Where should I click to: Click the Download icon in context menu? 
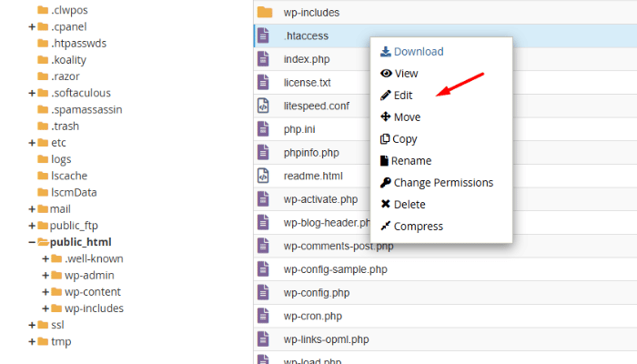(386, 52)
